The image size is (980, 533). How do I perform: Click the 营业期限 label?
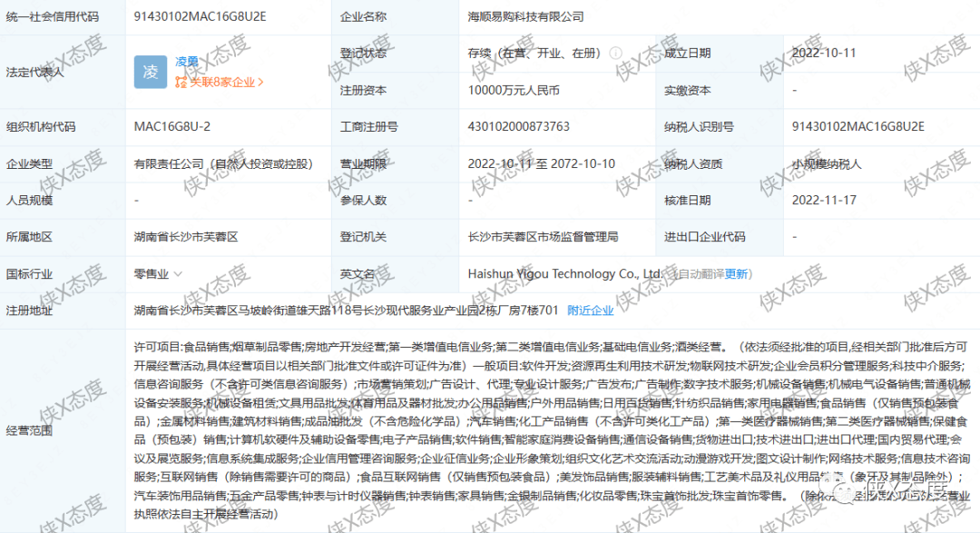[x=363, y=164]
